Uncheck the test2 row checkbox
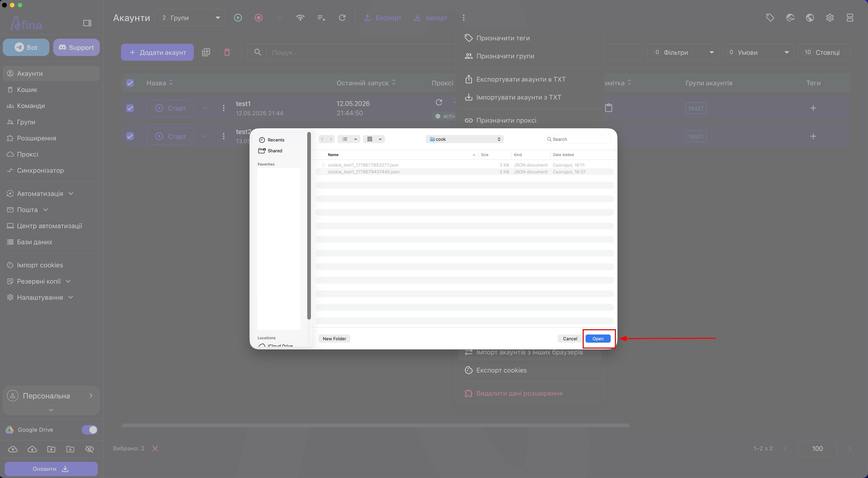This screenshot has height=478, width=868. click(x=130, y=136)
